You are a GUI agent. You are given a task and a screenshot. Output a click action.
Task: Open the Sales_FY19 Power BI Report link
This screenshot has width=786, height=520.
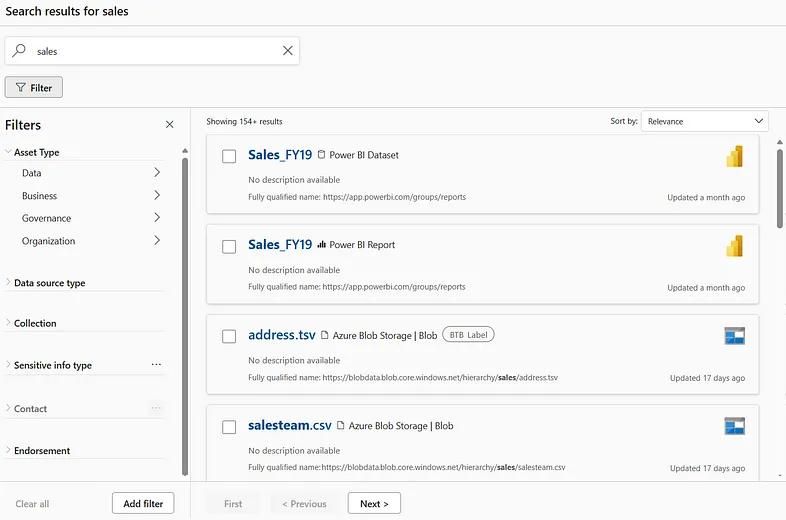click(280, 245)
